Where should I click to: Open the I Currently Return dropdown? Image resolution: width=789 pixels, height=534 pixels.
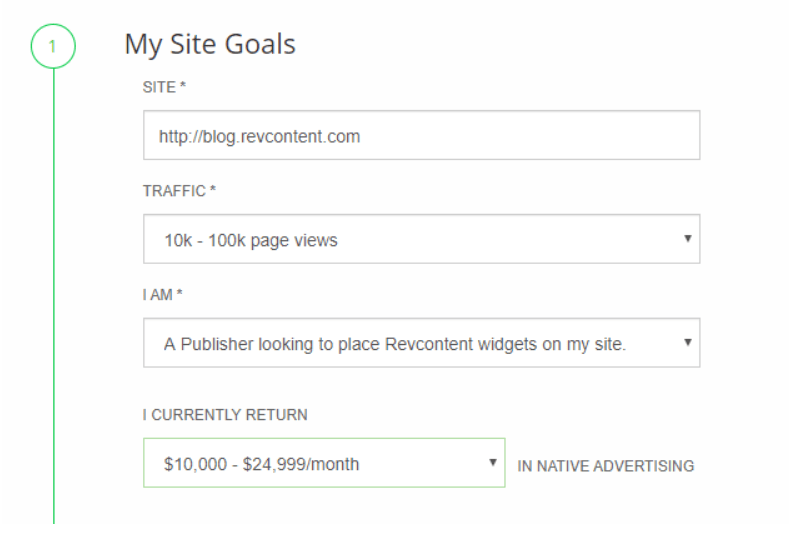pyautogui.click(x=324, y=463)
